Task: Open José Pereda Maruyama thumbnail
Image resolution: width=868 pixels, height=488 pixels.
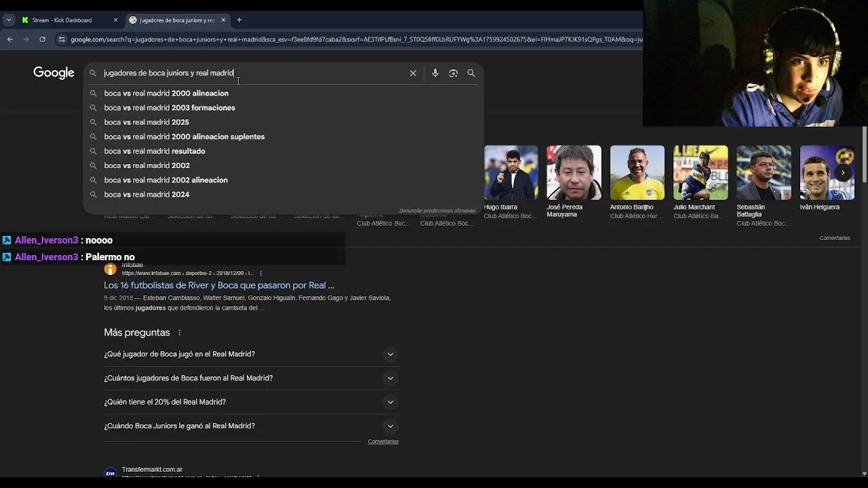Action: click(x=574, y=173)
